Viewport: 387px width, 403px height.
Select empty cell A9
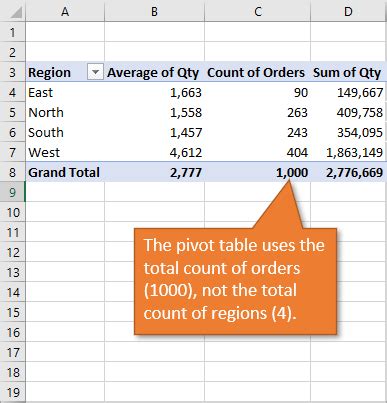pyautogui.click(x=65, y=192)
